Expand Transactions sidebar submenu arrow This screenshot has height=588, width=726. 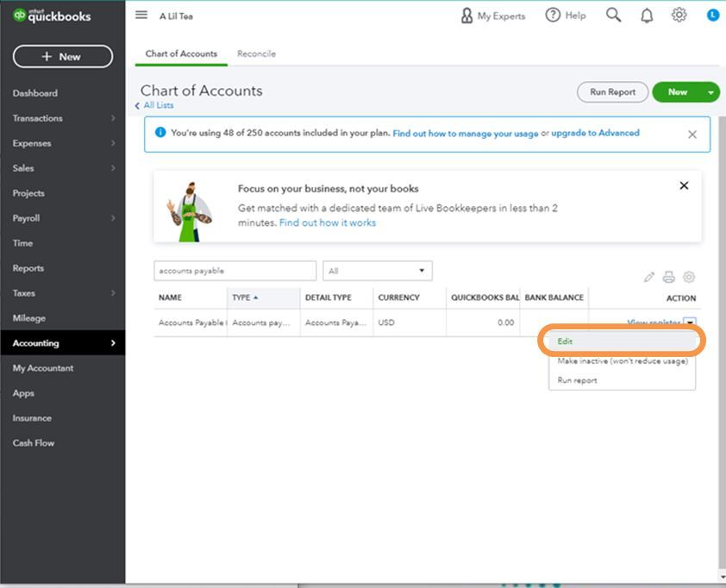click(113, 118)
